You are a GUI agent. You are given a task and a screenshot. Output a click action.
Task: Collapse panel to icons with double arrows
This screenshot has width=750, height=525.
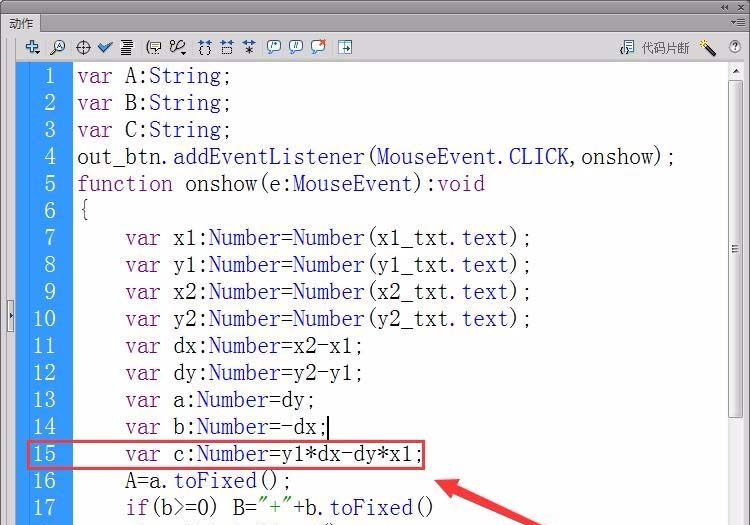725,7
